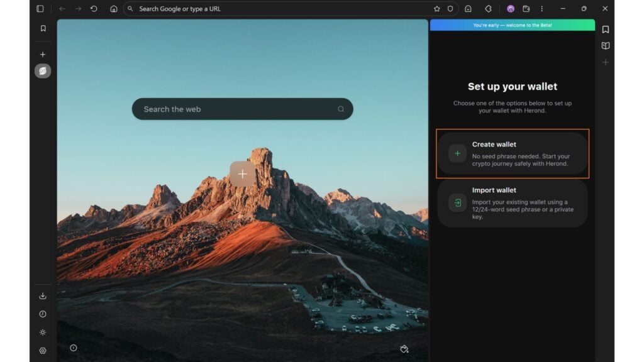Bookmark the page using the star icon
The width and height of the screenshot is (644, 362).
(436, 9)
